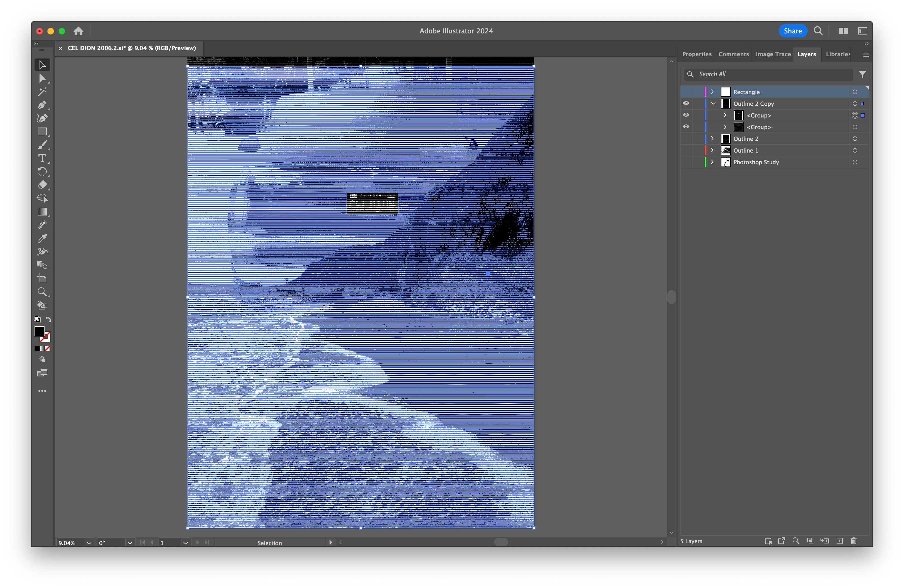Toggle visibility of Photoshop Study layer
This screenshot has width=904, height=588.
[686, 162]
